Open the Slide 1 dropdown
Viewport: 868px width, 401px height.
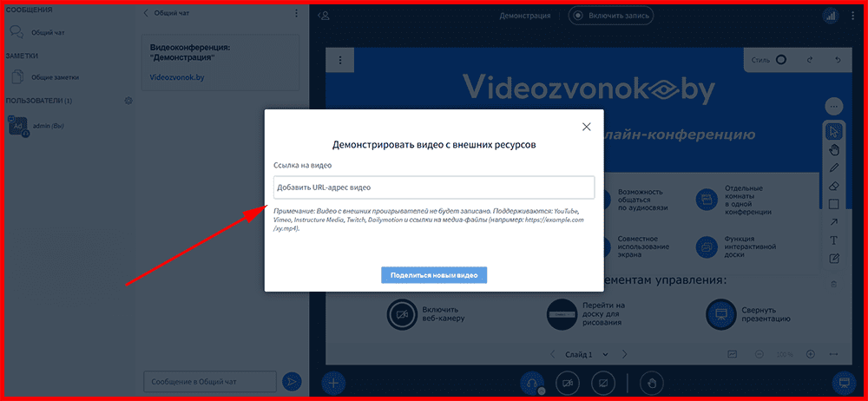pyautogui.click(x=587, y=354)
